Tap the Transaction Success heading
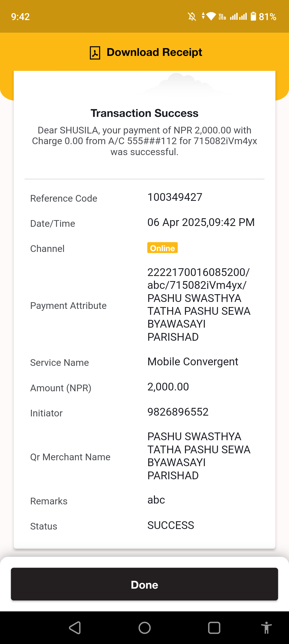289x644 pixels. coord(144,113)
